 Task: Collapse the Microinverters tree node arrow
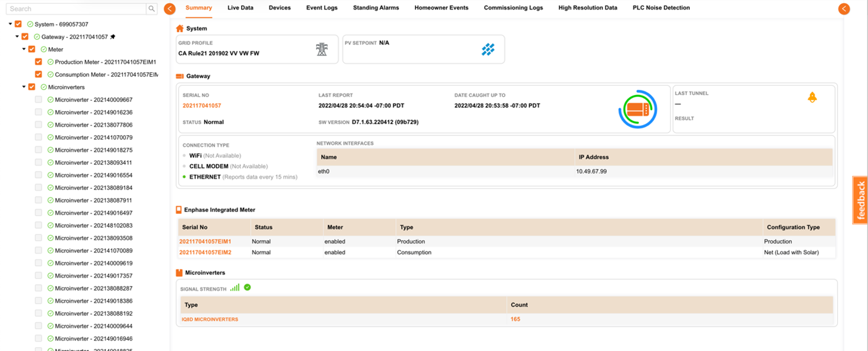pos(24,87)
